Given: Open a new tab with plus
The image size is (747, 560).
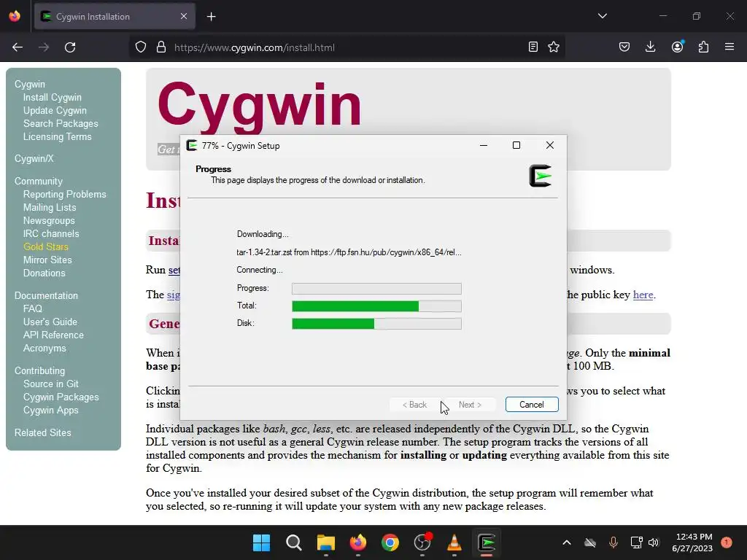Looking at the screenshot, I should coord(211,17).
